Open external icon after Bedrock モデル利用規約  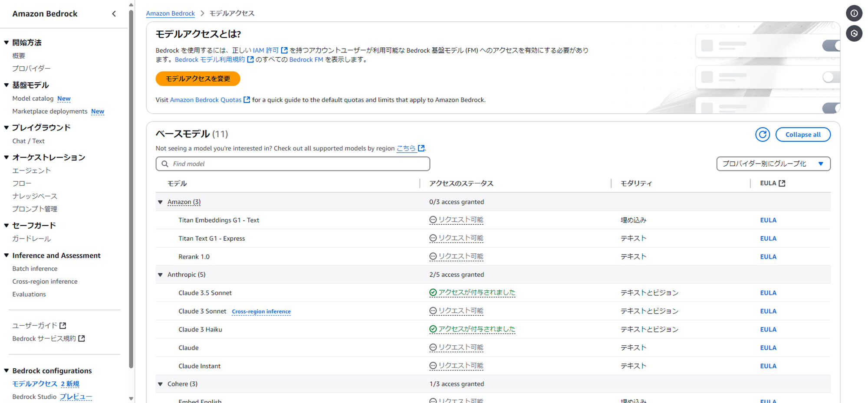click(250, 59)
